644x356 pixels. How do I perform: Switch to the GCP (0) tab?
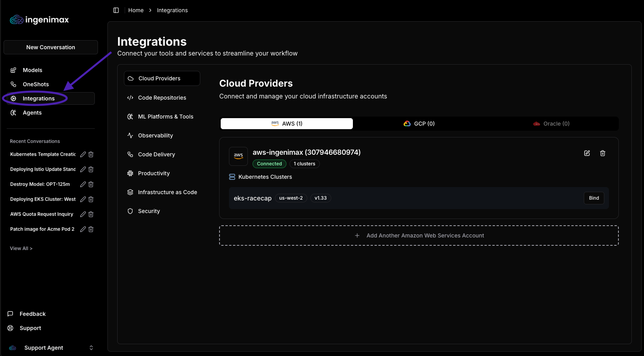tap(419, 124)
